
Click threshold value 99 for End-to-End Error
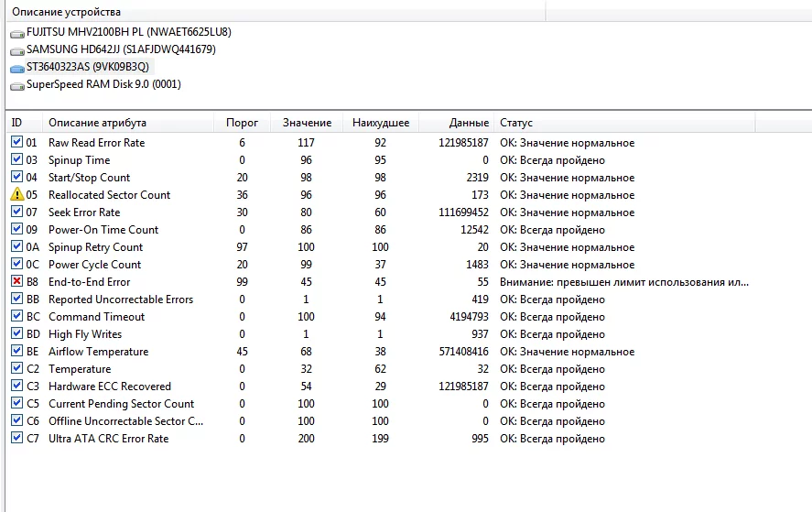coord(242,282)
